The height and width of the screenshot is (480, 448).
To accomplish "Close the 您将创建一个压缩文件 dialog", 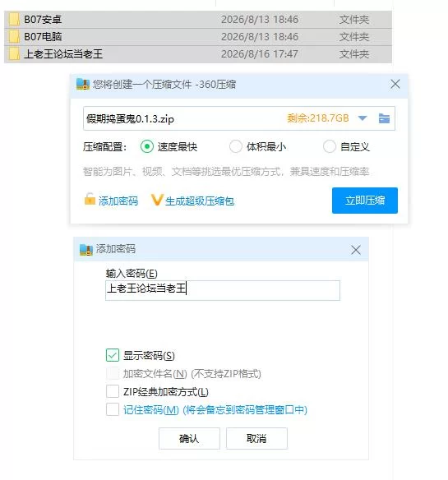I will pyautogui.click(x=395, y=84).
